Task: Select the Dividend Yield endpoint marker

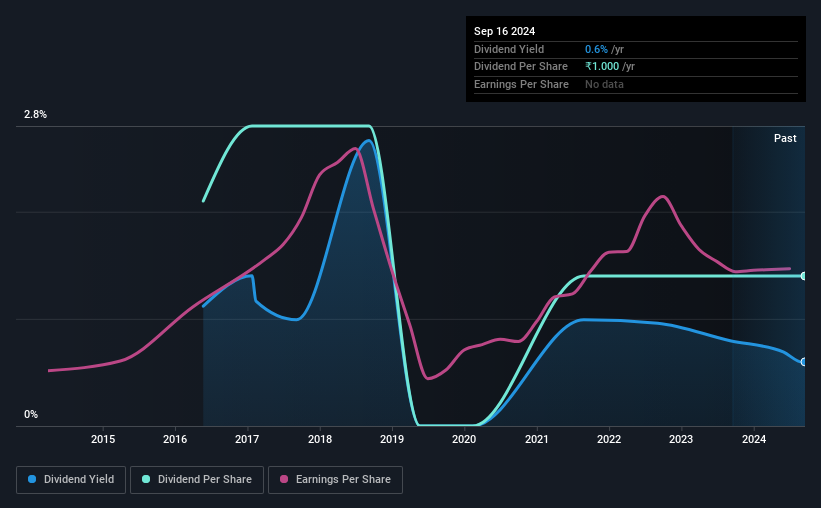Action: click(x=804, y=362)
